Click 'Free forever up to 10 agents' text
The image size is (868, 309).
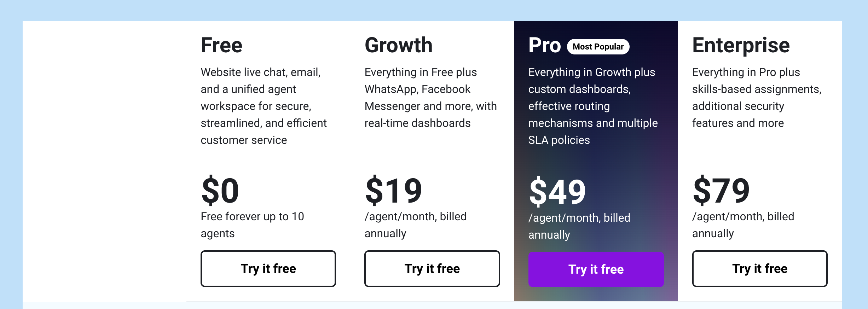click(252, 225)
